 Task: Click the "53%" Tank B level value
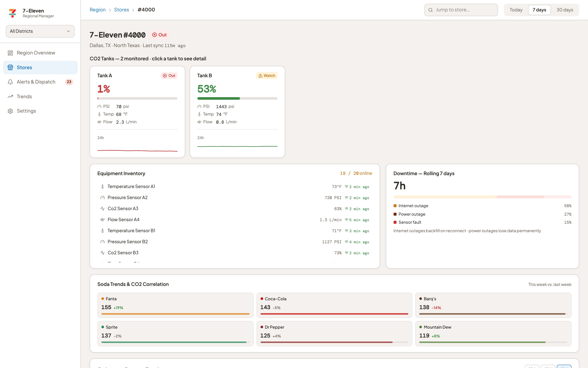pos(207,89)
